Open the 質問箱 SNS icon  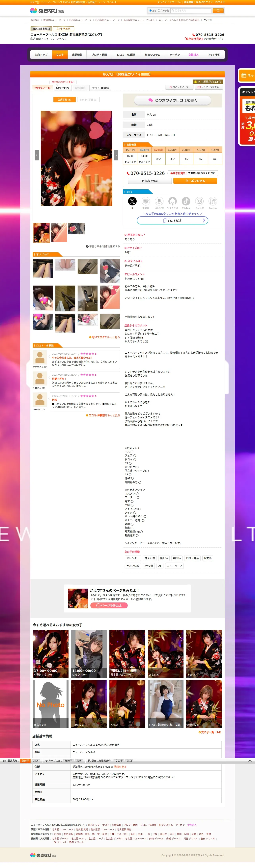click(146, 201)
